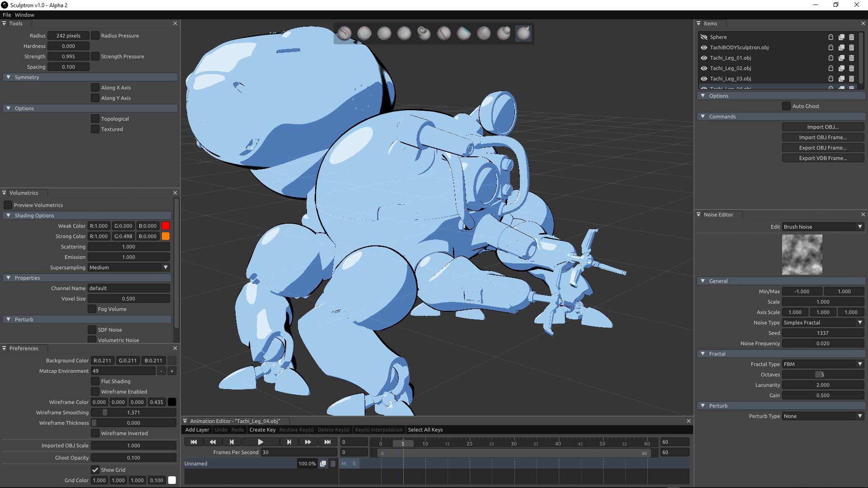Collapse the Symmetry section
Screen dimensions: 868x488
tap(8, 77)
